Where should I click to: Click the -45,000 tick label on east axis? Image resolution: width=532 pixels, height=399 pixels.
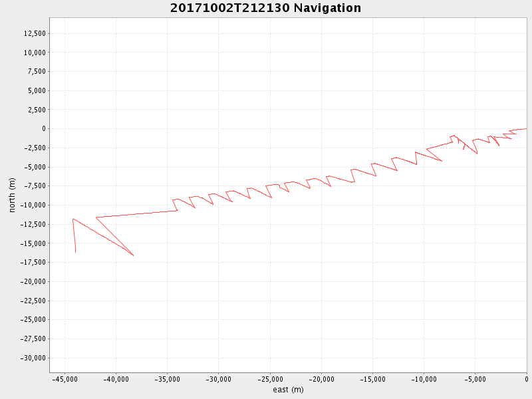pos(65,380)
